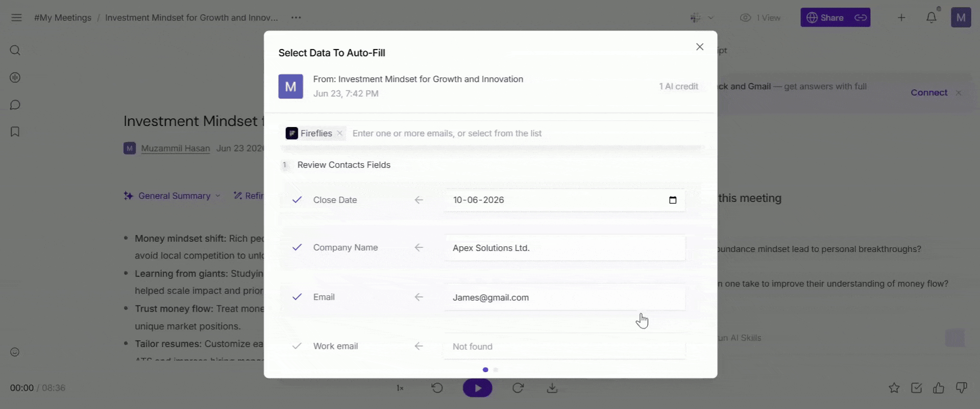Image resolution: width=980 pixels, height=409 pixels.
Task: Click the arrow next to Work email
Action: (x=419, y=346)
